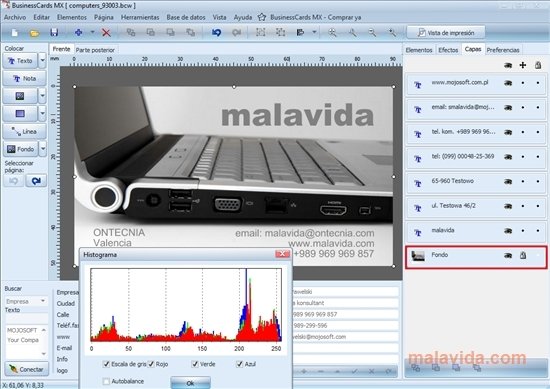Open dropdown beside align toolbar icon
Screen dimensions: 550x389
pyautogui.click(x=314, y=32)
